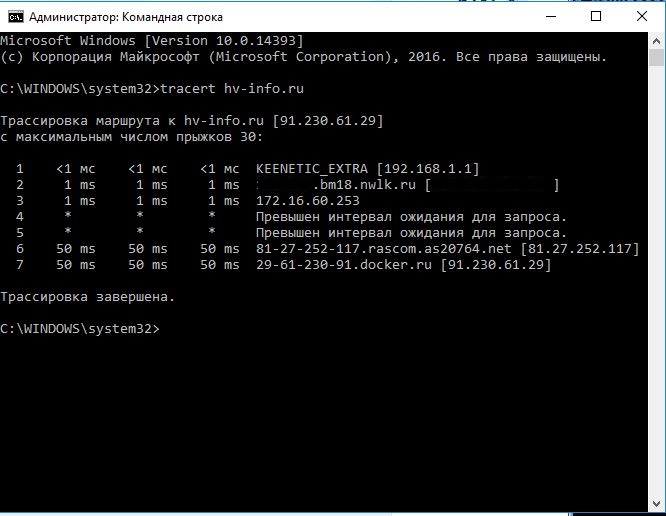
Task: Click the vertical scrollbar track
Action: click(x=656, y=300)
